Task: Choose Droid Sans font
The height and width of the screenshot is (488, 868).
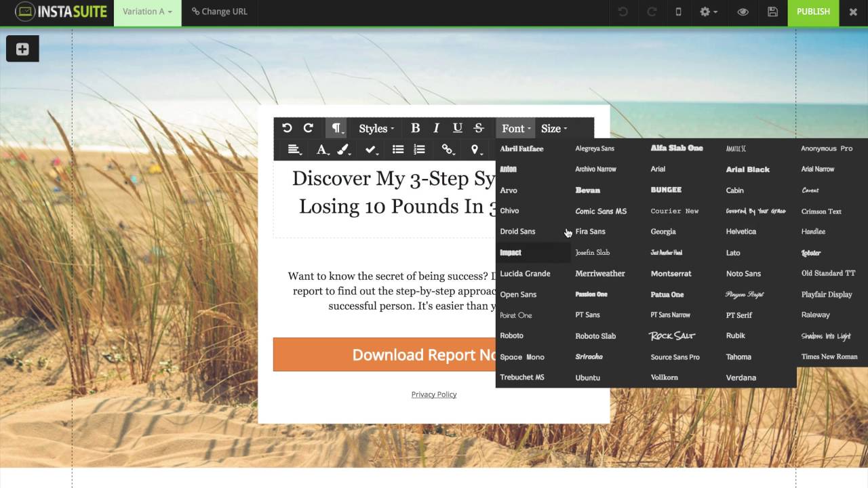Action: point(517,231)
